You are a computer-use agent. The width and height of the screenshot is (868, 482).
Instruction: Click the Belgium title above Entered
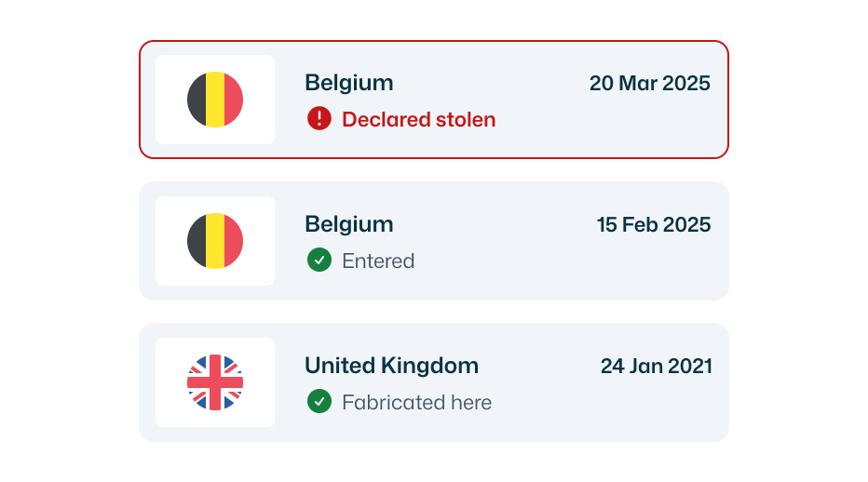(x=349, y=224)
